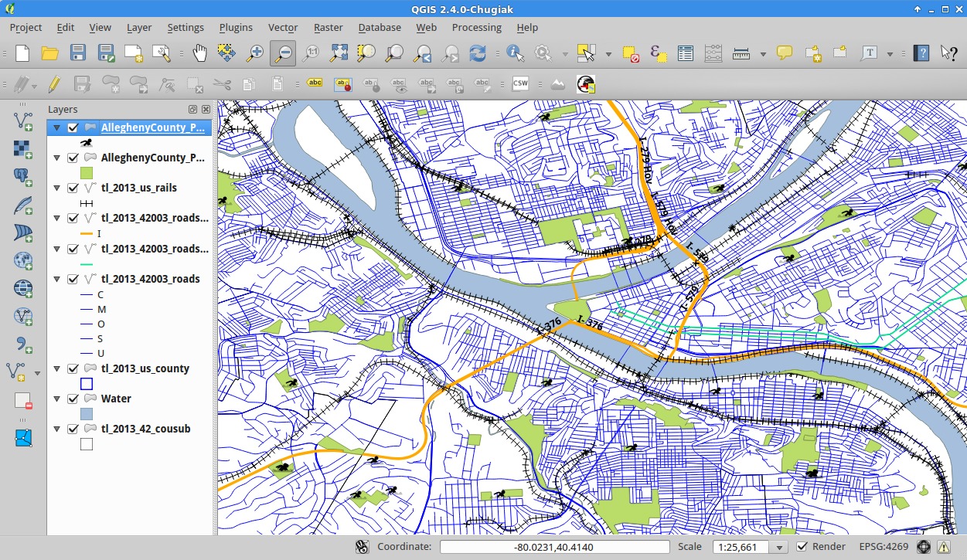The height and width of the screenshot is (560, 967).
Task: Collapse the tl_2013_42003_roads layer tree
Action: pos(57,279)
